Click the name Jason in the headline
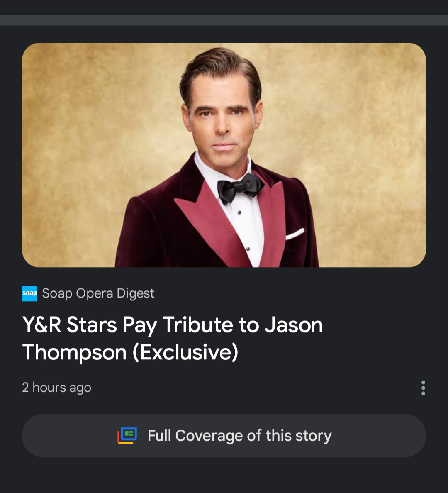 (x=294, y=325)
